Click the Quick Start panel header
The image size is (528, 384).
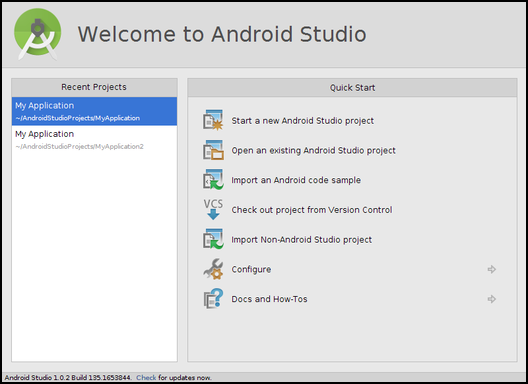coord(352,88)
